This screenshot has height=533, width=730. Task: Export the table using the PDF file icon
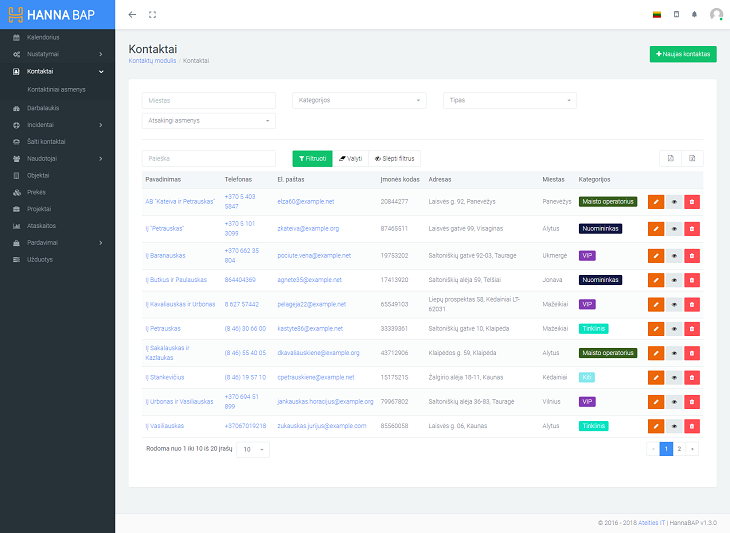[671, 158]
